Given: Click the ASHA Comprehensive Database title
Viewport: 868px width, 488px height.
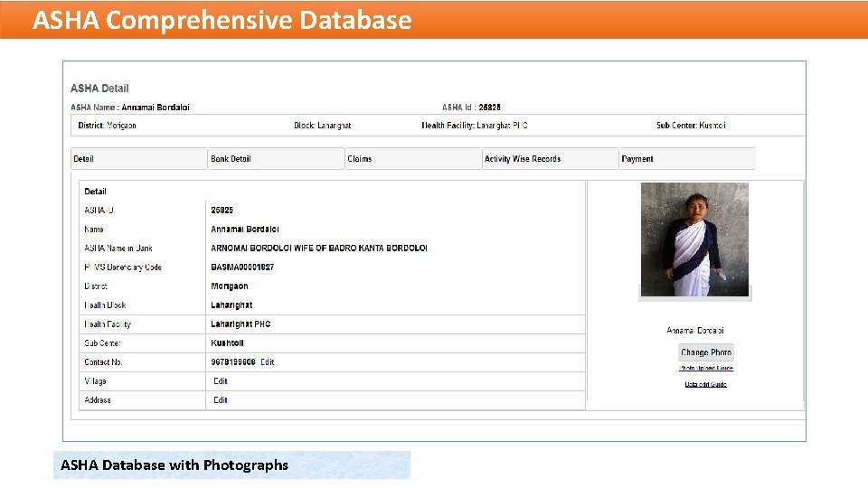Looking at the screenshot, I should pos(222,20).
